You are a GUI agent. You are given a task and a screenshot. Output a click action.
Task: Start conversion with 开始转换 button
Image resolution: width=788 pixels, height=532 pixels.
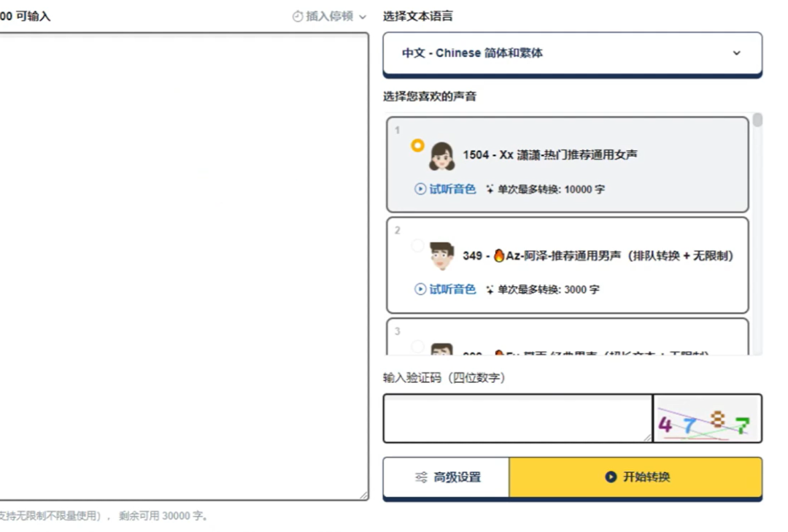click(636, 477)
